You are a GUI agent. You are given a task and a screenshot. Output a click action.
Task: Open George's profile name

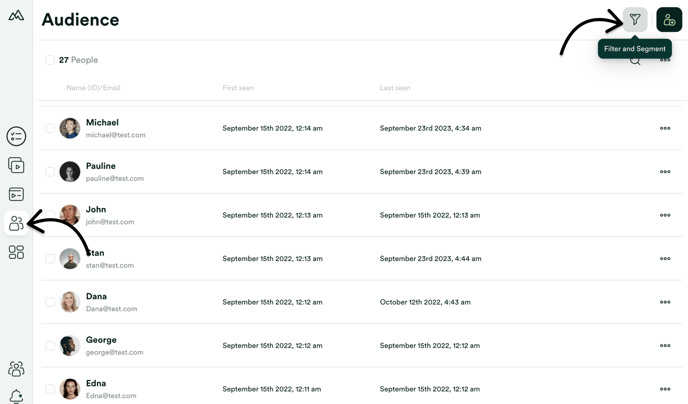pyautogui.click(x=101, y=340)
